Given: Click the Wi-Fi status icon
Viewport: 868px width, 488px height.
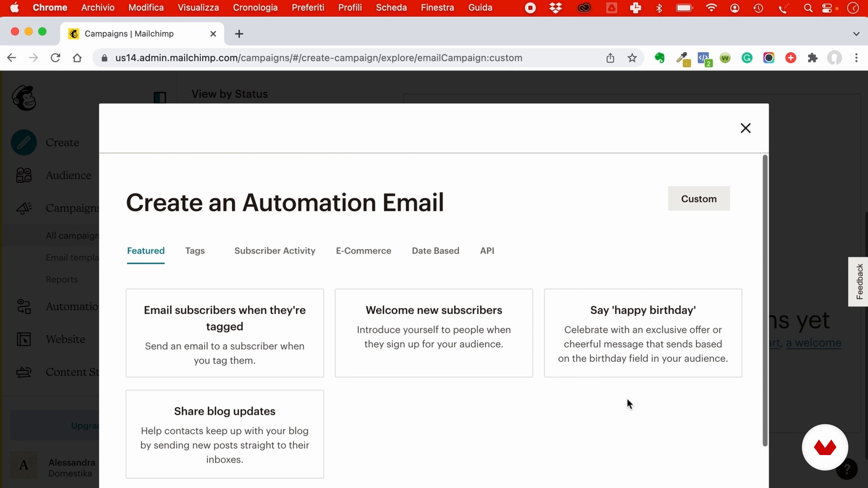Looking at the screenshot, I should [x=711, y=8].
